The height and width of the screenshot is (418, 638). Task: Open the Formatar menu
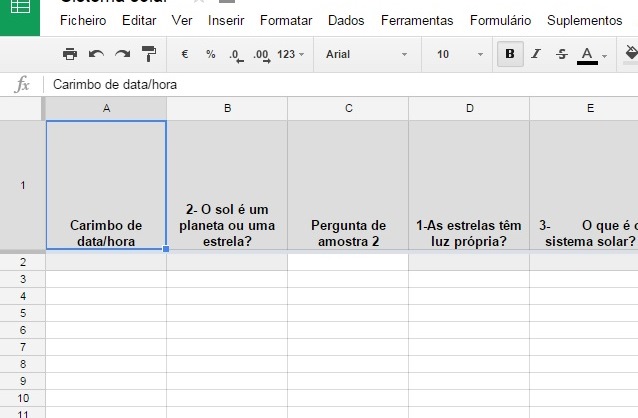(x=286, y=20)
